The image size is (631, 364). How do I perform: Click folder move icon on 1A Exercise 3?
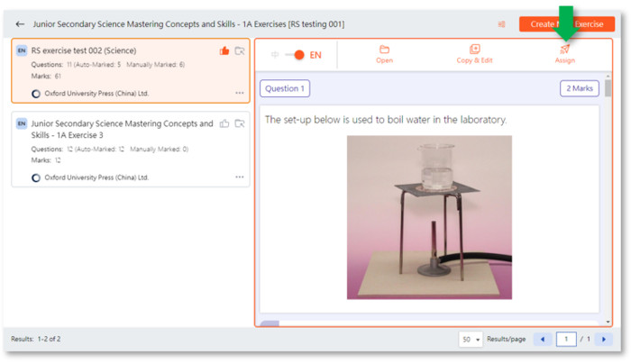240,123
